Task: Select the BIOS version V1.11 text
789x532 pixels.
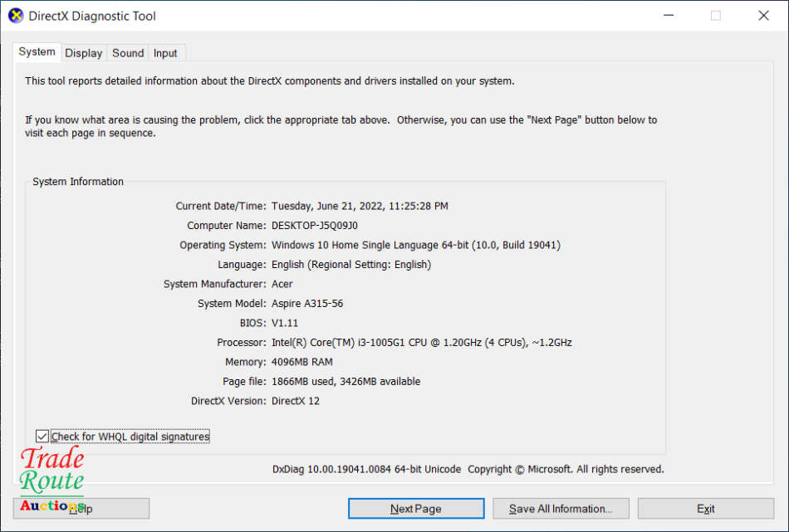Action: (x=285, y=323)
